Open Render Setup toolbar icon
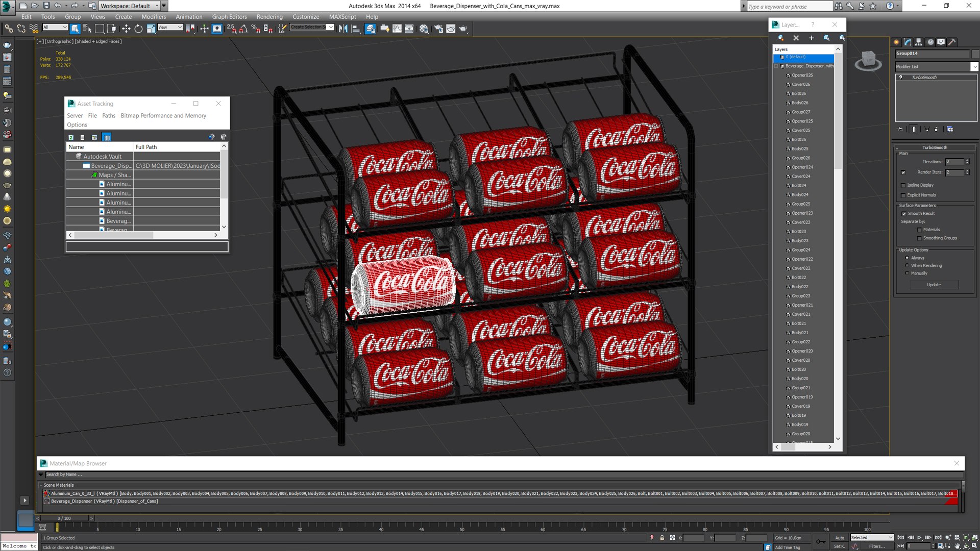Image resolution: width=980 pixels, height=551 pixels. point(438,29)
